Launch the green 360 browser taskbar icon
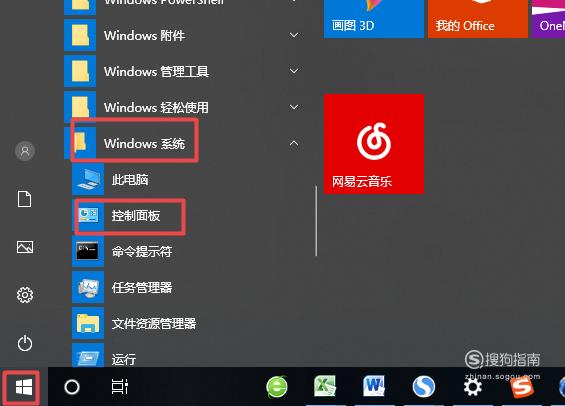Screen dimensions: 565x406 [277, 387]
